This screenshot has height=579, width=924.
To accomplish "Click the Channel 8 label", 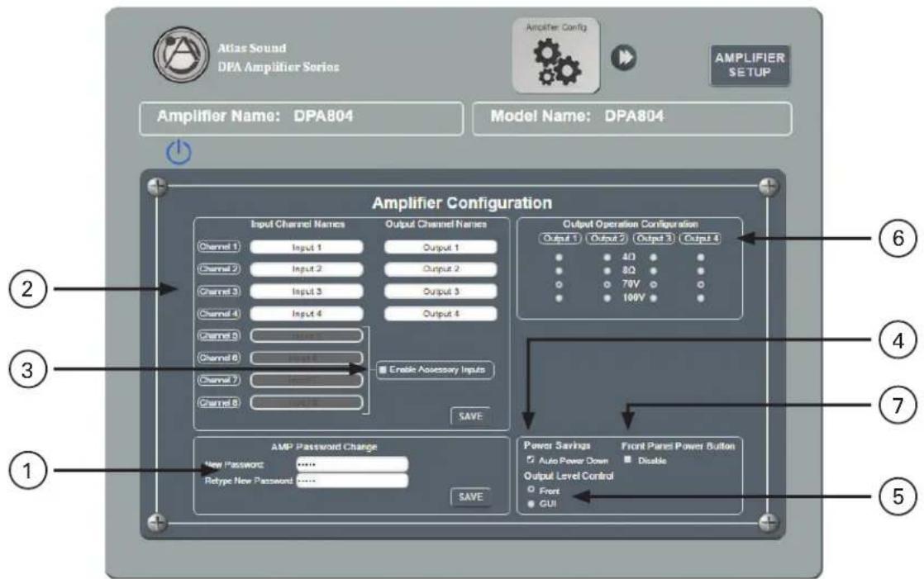I will (219, 403).
